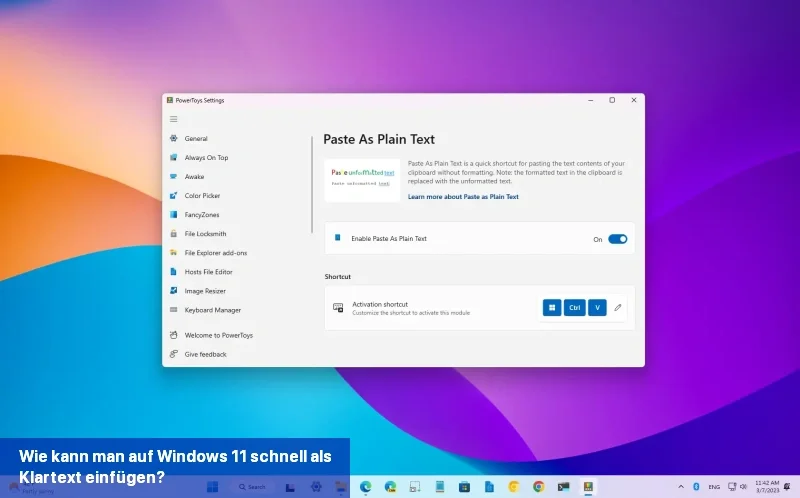This screenshot has width=800, height=498.
Task: Select File Explorer add-ons in sidebar
Action: point(215,253)
